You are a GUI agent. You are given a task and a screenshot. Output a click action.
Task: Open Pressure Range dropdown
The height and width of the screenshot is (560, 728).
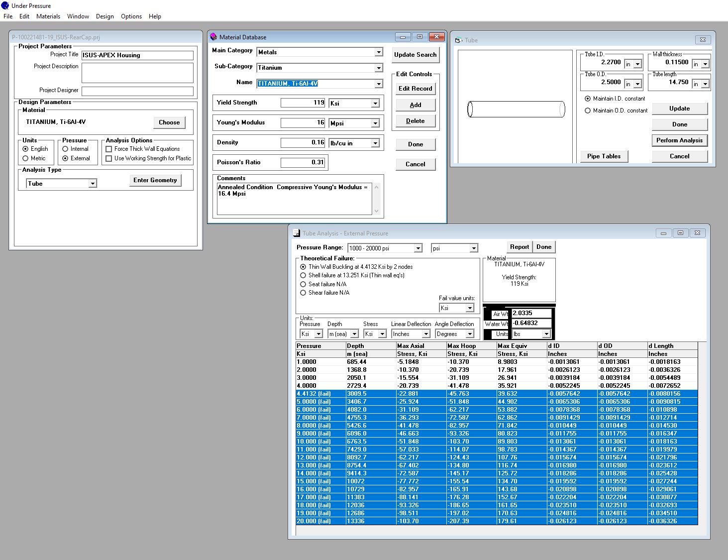click(x=418, y=248)
